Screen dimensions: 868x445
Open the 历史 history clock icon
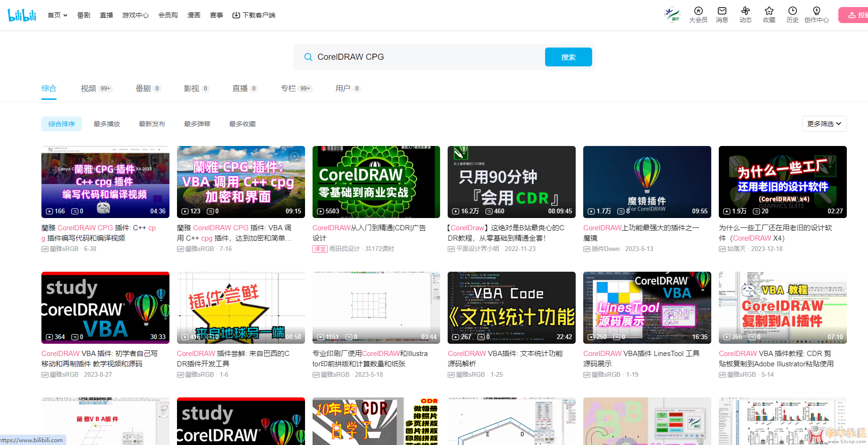tap(793, 15)
